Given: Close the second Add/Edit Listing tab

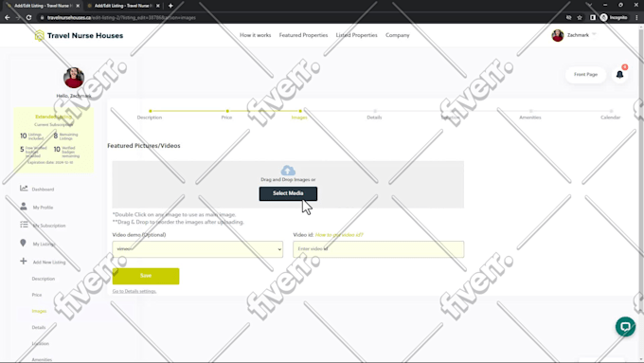Looking at the screenshot, I should 158,6.
